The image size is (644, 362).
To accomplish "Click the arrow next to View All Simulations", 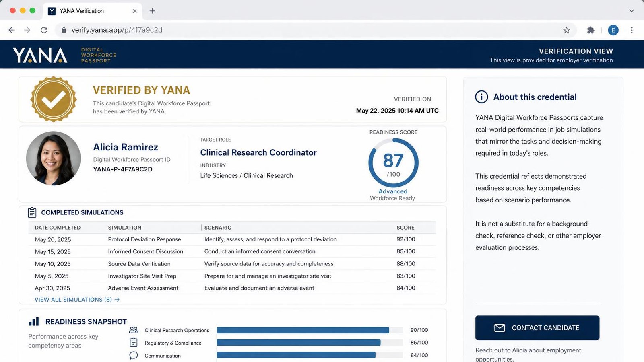I will click(x=117, y=300).
